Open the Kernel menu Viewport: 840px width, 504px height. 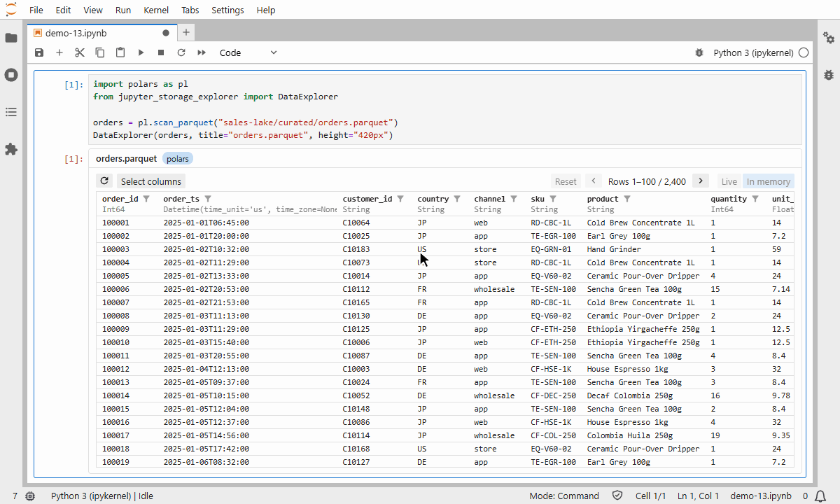tap(156, 10)
